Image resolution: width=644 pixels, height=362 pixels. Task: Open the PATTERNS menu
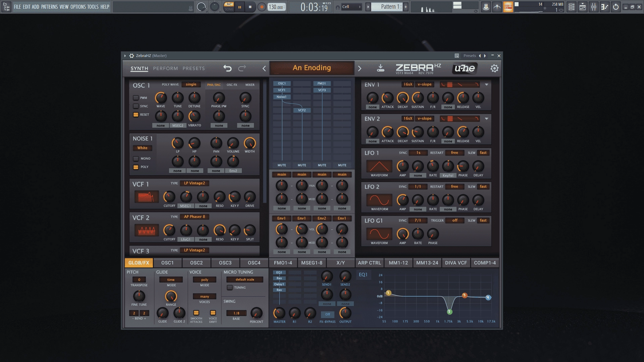[x=49, y=7]
